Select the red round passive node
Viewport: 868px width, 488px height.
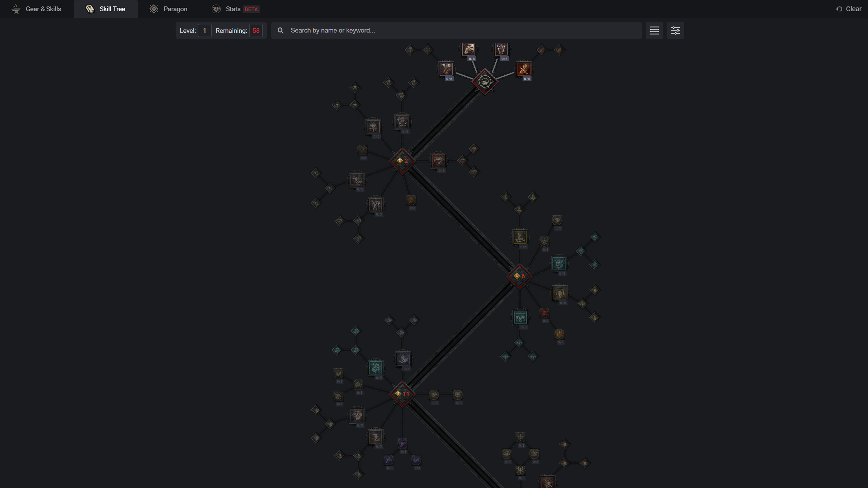tap(545, 313)
